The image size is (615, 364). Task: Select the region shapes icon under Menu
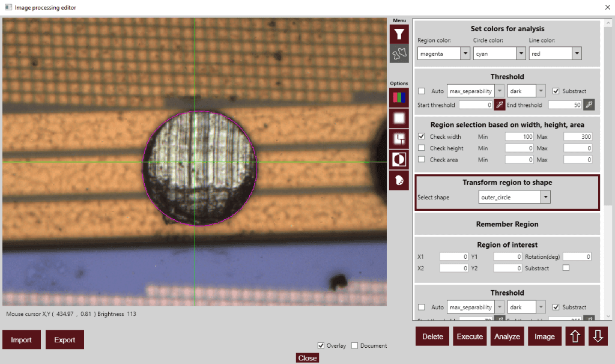399,54
